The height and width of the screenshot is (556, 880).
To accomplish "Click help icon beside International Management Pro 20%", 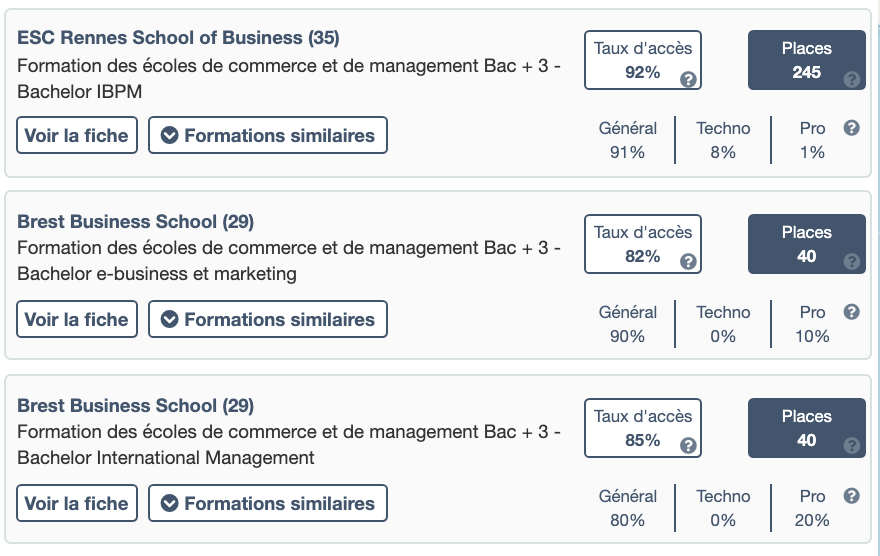I will [852, 496].
